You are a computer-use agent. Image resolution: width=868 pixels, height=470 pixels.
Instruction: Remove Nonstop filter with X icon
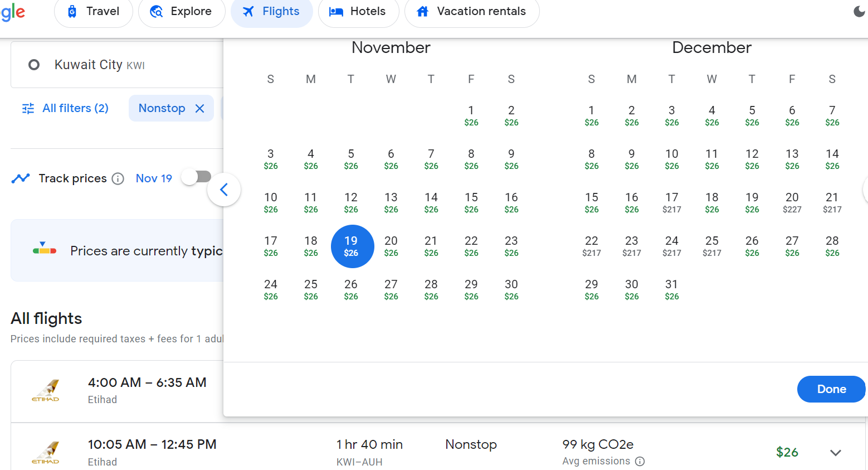(x=200, y=108)
